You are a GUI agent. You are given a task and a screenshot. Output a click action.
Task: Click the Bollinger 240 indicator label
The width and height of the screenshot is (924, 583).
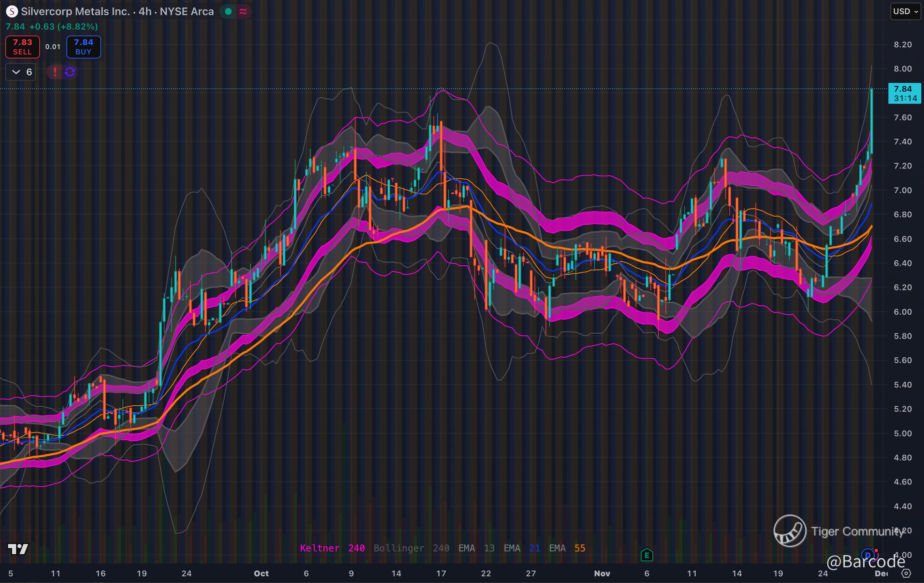pyautogui.click(x=411, y=548)
